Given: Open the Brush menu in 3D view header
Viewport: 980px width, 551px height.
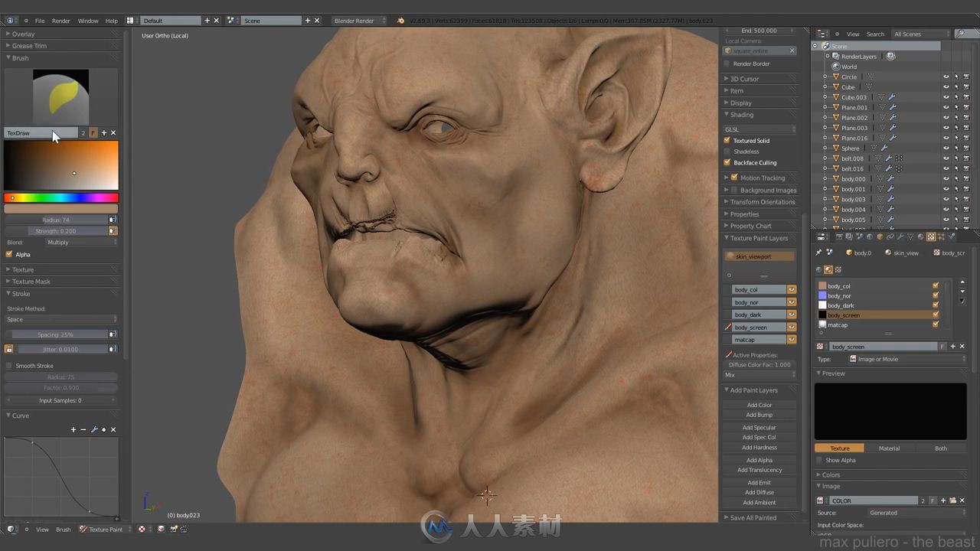Looking at the screenshot, I should pyautogui.click(x=64, y=529).
